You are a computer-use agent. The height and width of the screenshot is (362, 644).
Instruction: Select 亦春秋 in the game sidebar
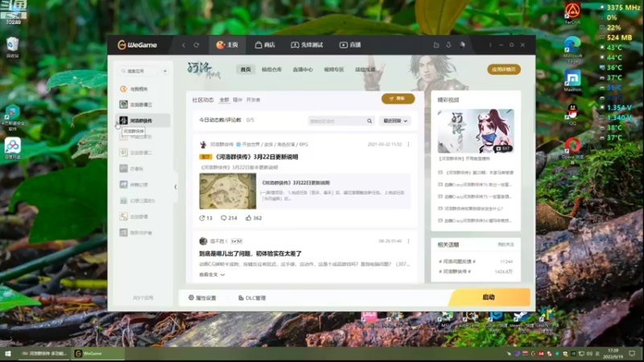coord(142,169)
